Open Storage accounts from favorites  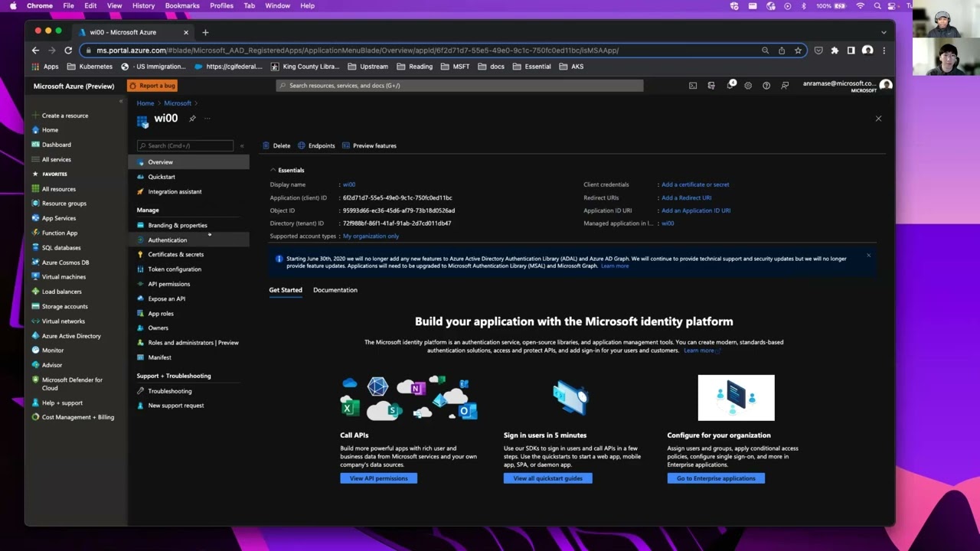pos(64,306)
